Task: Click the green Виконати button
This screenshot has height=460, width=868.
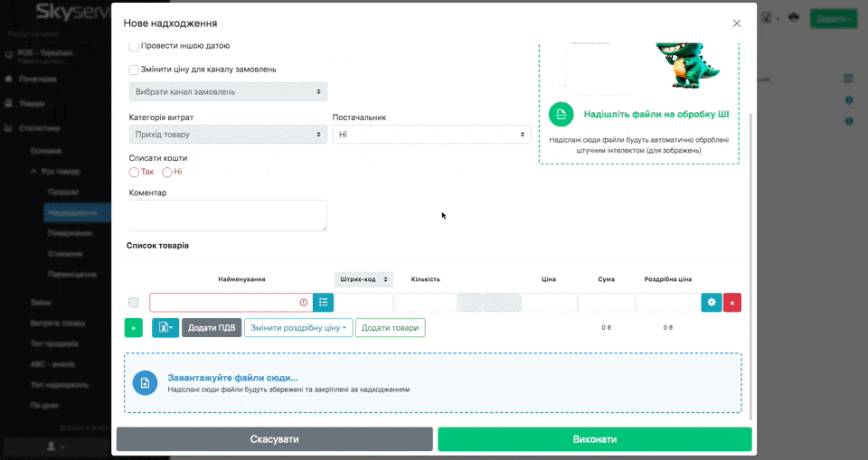Action: (594, 439)
